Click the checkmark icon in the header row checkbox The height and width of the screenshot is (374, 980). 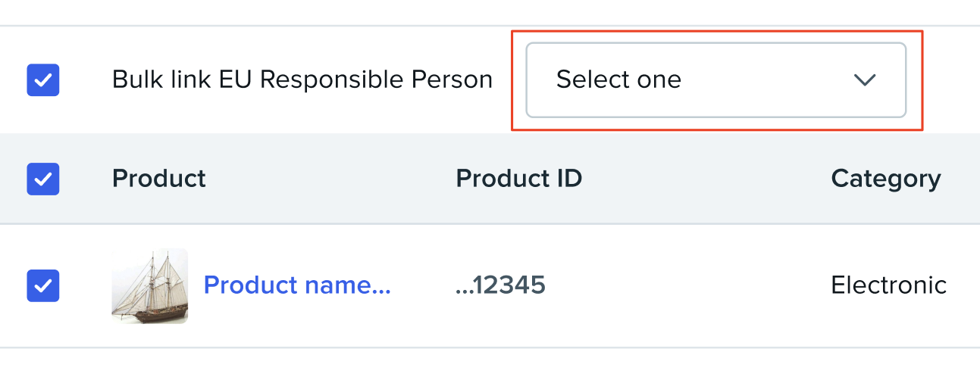click(43, 179)
